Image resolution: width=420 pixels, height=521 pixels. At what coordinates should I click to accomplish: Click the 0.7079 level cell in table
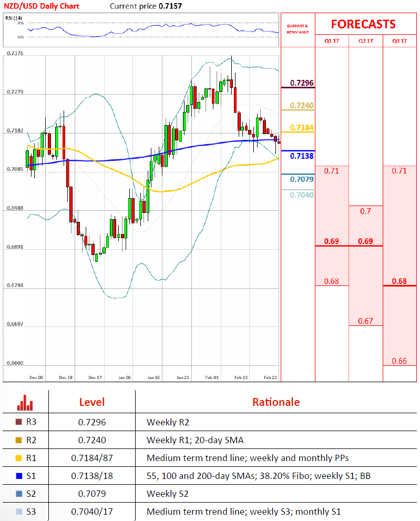click(91, 494)
